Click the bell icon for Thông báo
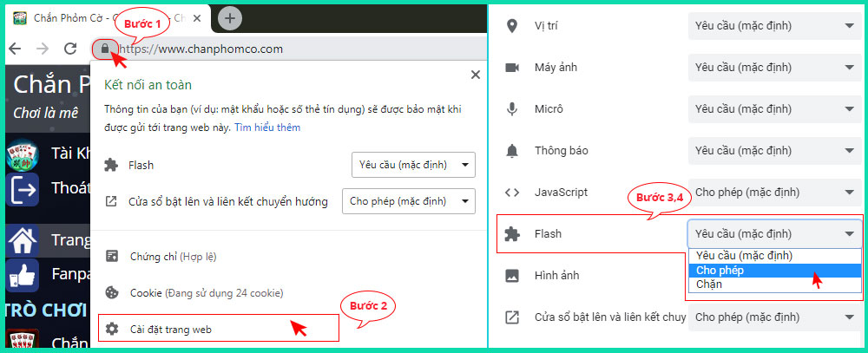The height and width of the screenshot is (353, 868). pyautogui.click(x=512, y=151)
